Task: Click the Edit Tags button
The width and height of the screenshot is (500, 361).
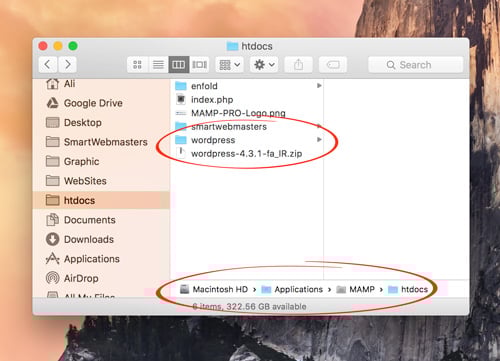Action: click(x=333, y=64)
